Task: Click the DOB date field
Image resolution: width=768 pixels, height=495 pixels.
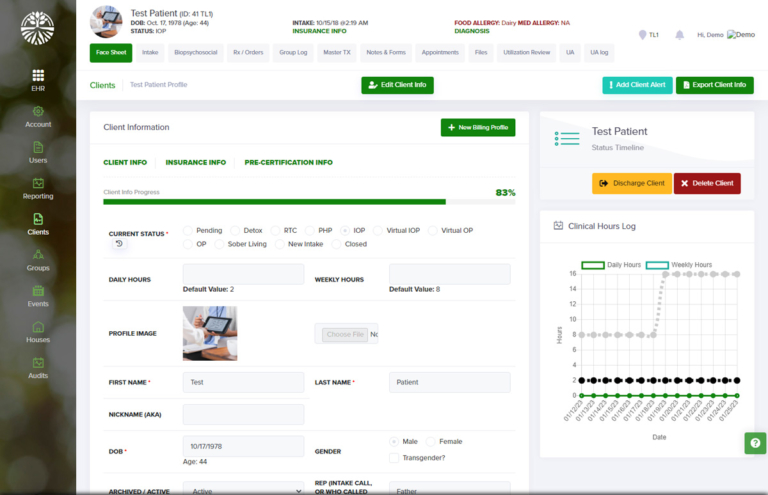Action: pos(243,447)
